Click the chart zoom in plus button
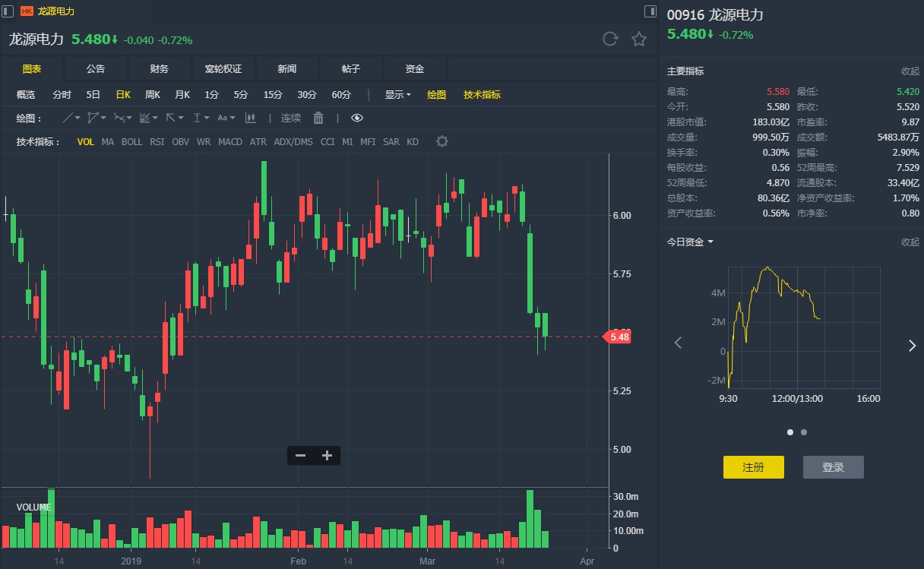The height and width of the screenshot is (569, 924). click(x=327, y=456)
